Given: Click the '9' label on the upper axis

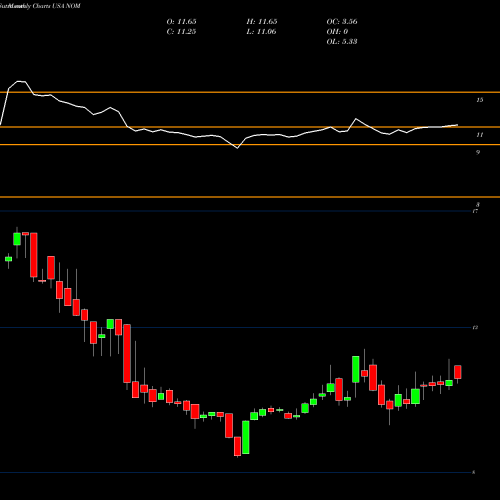Looking at the screenshot, I should click(x=478, y=152).
